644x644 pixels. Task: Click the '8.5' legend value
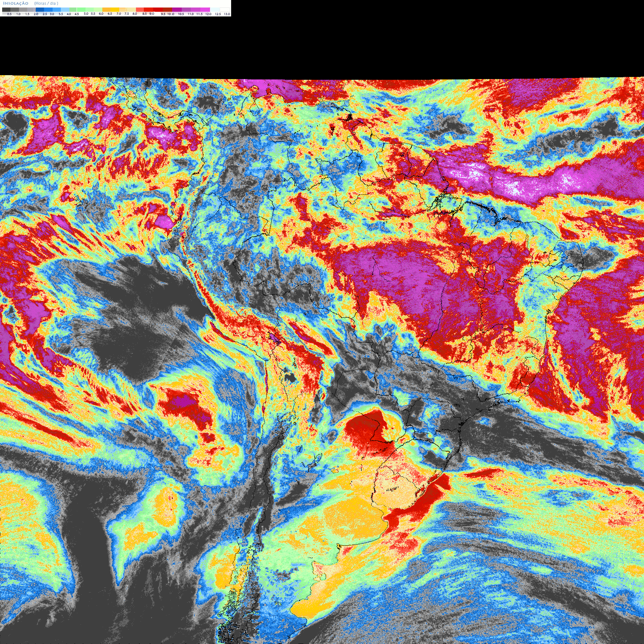(145, 14)
